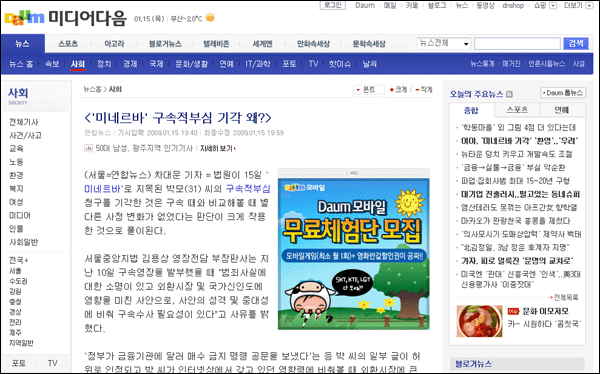Open 전체목록 link under news list
This screenshot has height=374, width=600.
(x=563, y=297)
